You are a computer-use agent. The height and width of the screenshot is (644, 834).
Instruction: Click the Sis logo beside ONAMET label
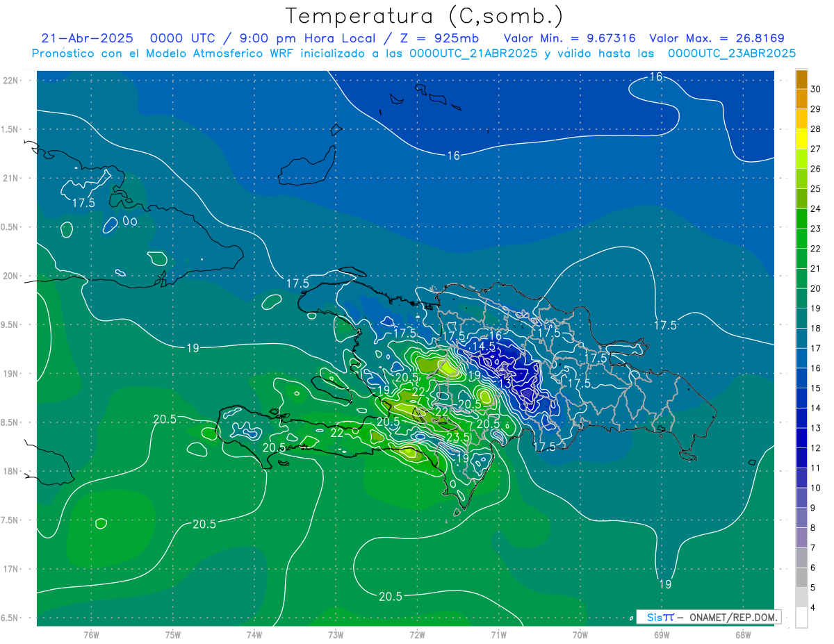click(x=661, y=617)
